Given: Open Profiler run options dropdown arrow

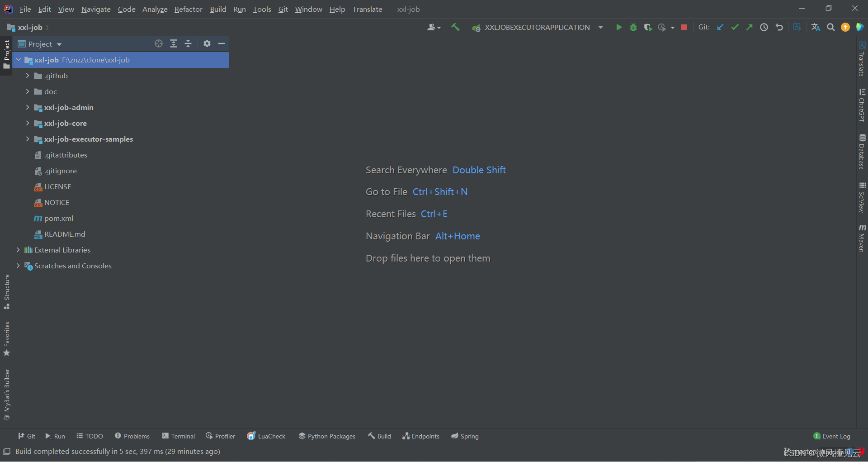Looking at the screenshot, I should [673, 28].
